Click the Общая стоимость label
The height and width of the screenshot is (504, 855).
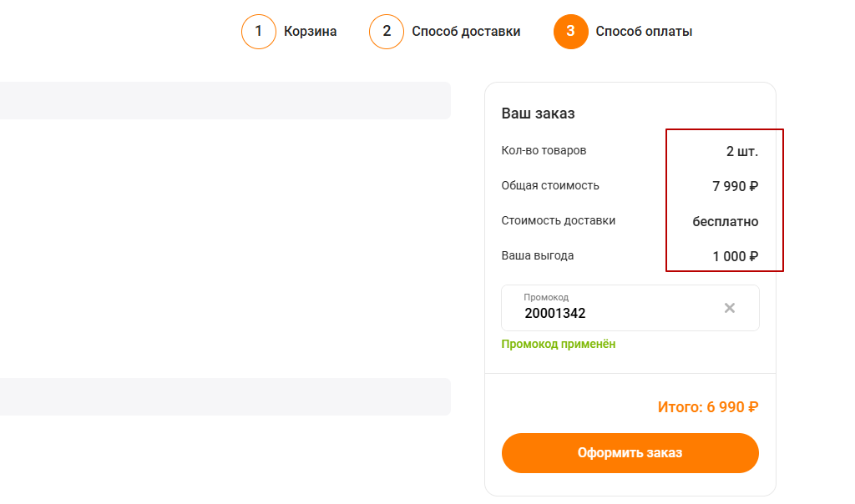[x=550, y=186]
